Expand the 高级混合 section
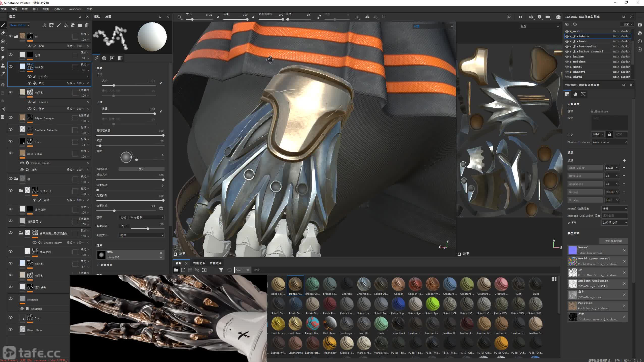This screenshot has height=362, width=644. point(104,265)
